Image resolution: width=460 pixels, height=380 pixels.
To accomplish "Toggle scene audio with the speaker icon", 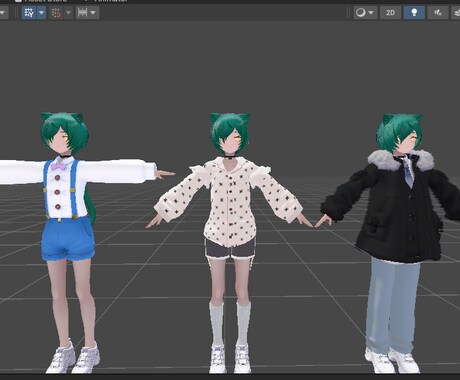I will click(x=438, y=13).
